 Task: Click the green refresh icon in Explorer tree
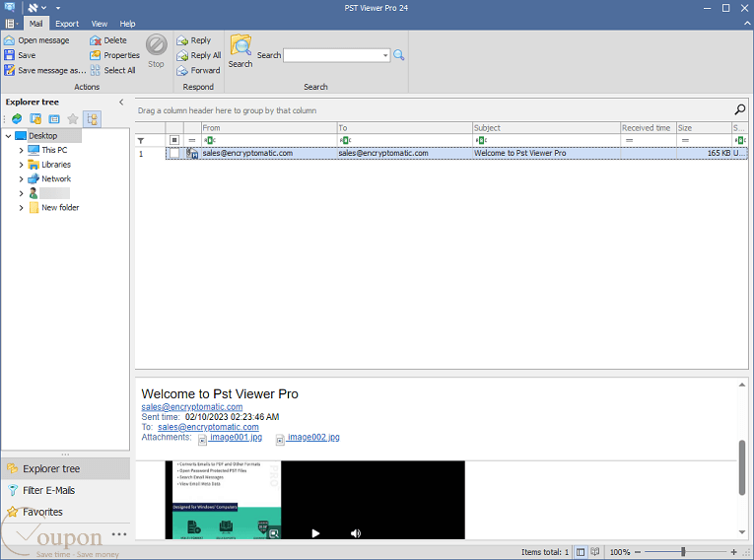tap(17, 119)
